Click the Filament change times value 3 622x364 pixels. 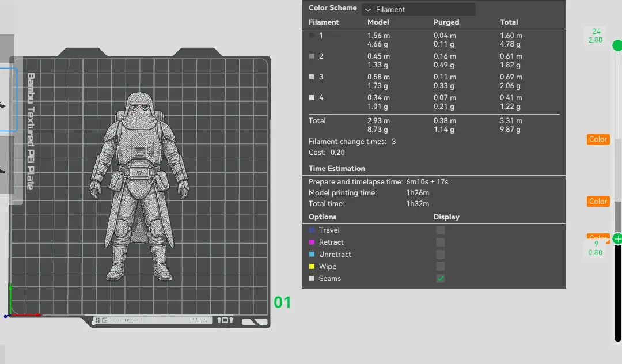pyautogui.click(x=393, y=142)
